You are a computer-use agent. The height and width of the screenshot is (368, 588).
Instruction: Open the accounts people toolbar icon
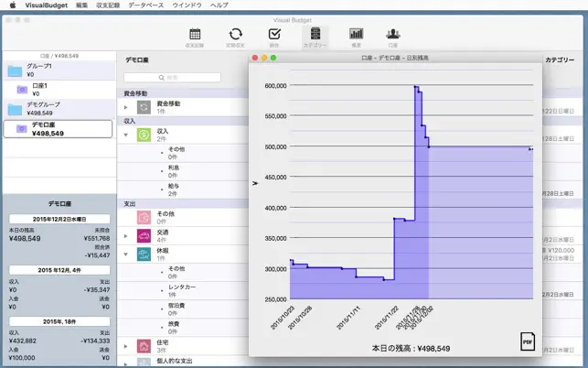(x=392, y=34)
